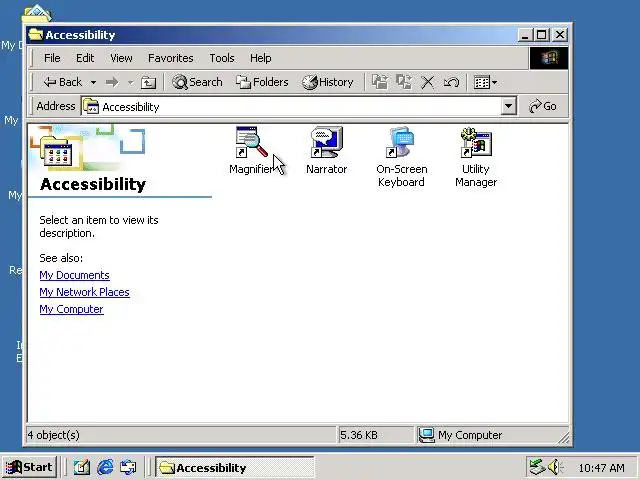Maximize the Accessibility window

tap(542, 35)
